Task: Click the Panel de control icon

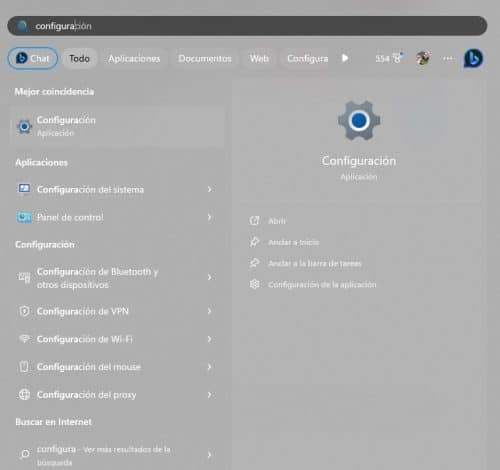Action: (24, 217)
